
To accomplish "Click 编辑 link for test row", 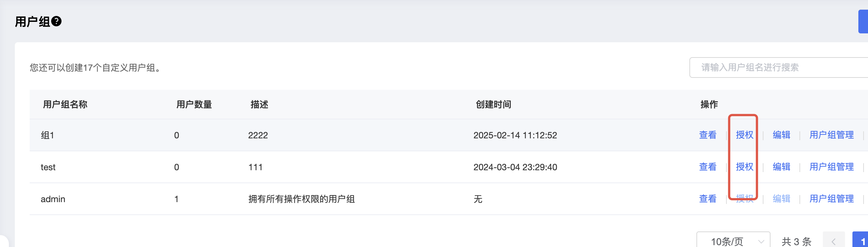I will click(781, 167).
